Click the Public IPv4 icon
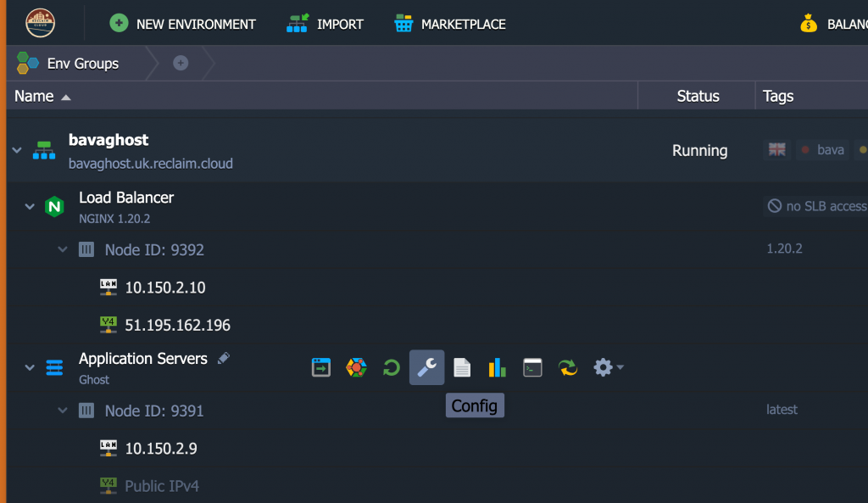The width and height of the screenshot is (868, 503). [x=108, y=485]
